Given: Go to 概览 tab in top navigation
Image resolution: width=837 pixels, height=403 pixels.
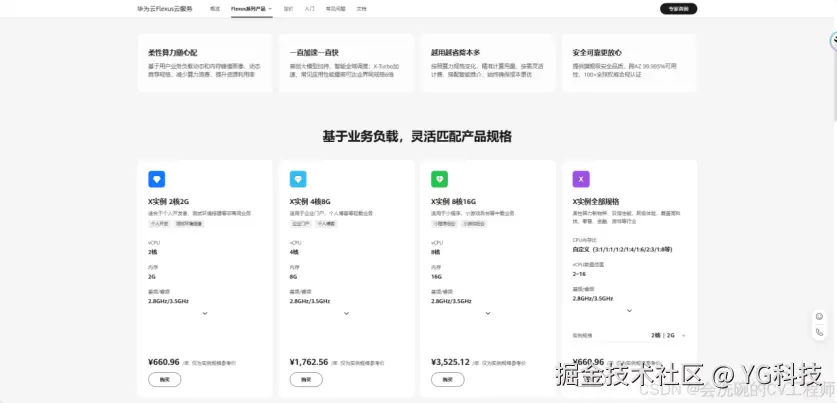Looking at the screenshot, I should coord(215,9).
